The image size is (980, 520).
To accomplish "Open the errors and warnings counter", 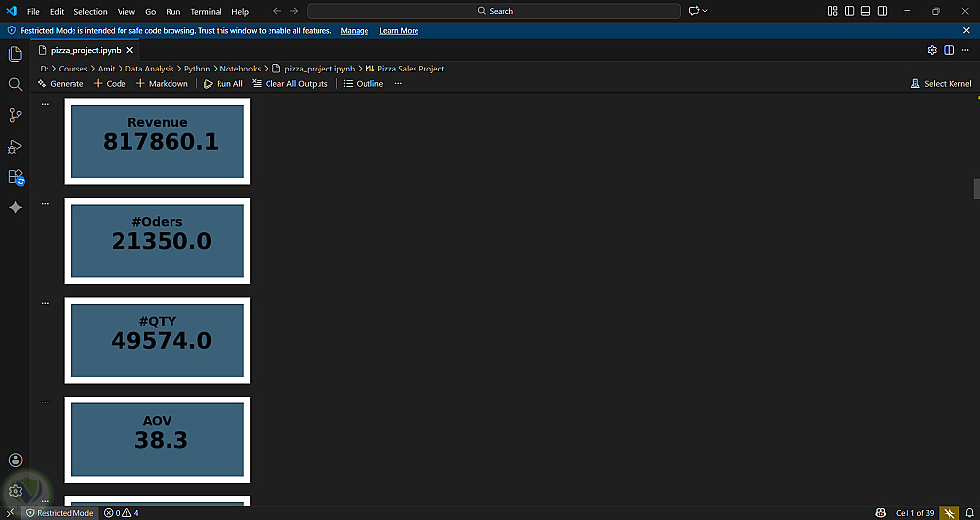I will pos(122,513).
